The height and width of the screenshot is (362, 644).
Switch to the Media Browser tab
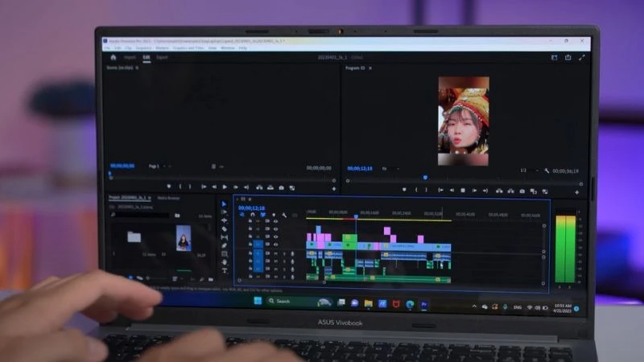pyautogui.click(x=168, y=198)
